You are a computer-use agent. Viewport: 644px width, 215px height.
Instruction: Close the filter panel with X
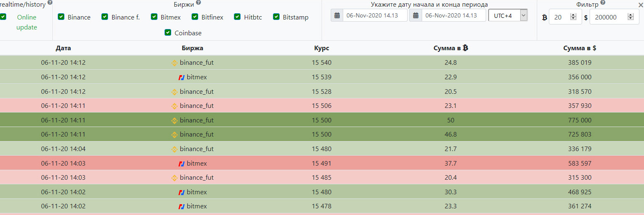640,5
